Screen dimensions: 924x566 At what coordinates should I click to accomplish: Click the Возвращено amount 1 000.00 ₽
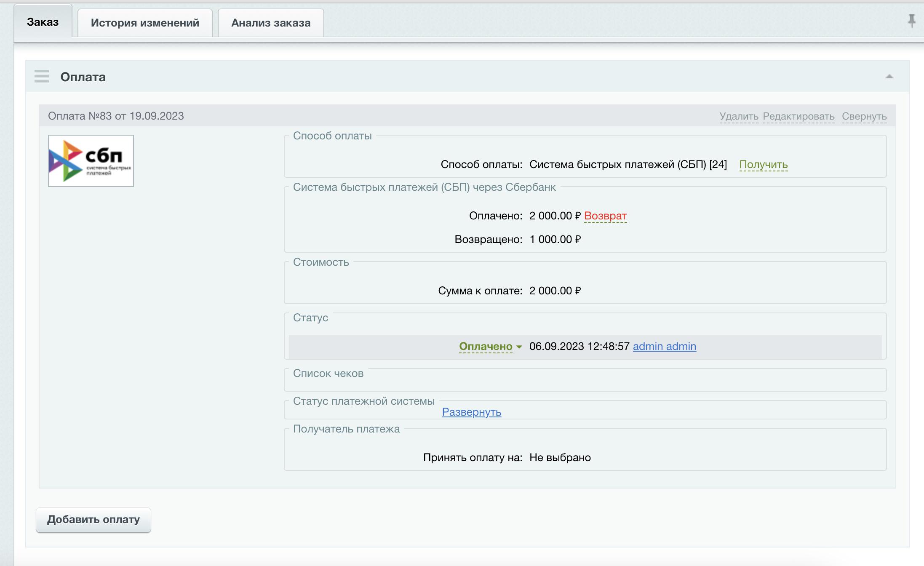tap(555, 239)
